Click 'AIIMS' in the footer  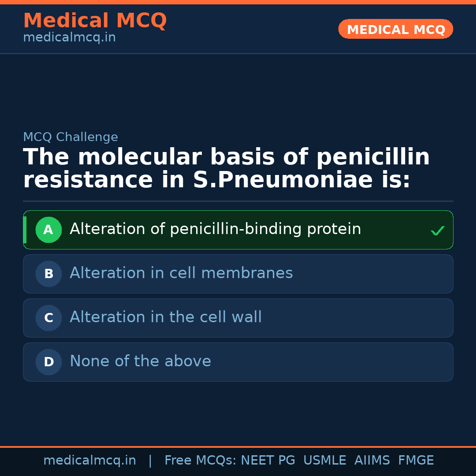[x=372, y=461]
